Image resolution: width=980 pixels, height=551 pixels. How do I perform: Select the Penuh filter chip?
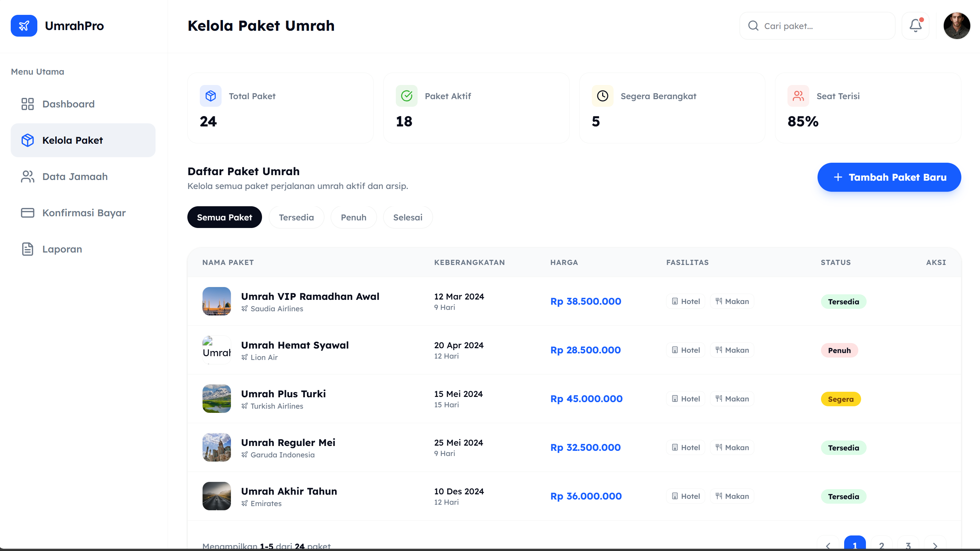(353, 217)
